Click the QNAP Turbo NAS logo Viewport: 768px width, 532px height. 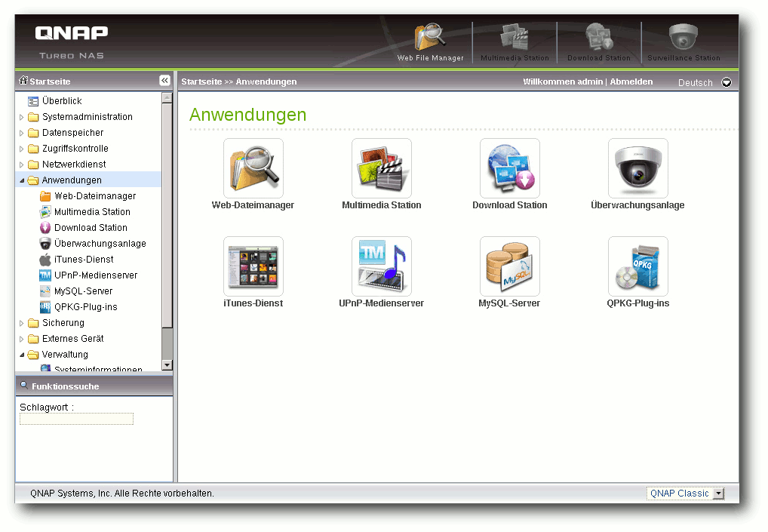pyautogui.click(x=72, y=42)
